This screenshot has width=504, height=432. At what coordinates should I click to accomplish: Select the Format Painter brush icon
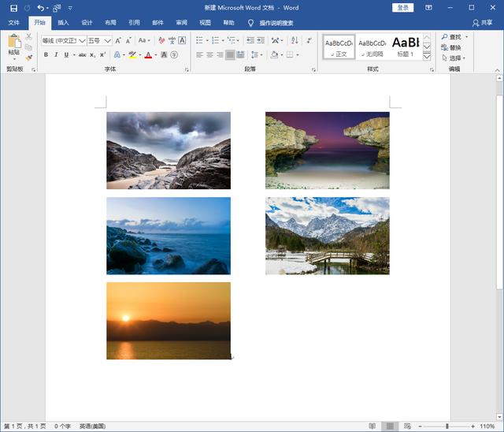click(29, 58)
